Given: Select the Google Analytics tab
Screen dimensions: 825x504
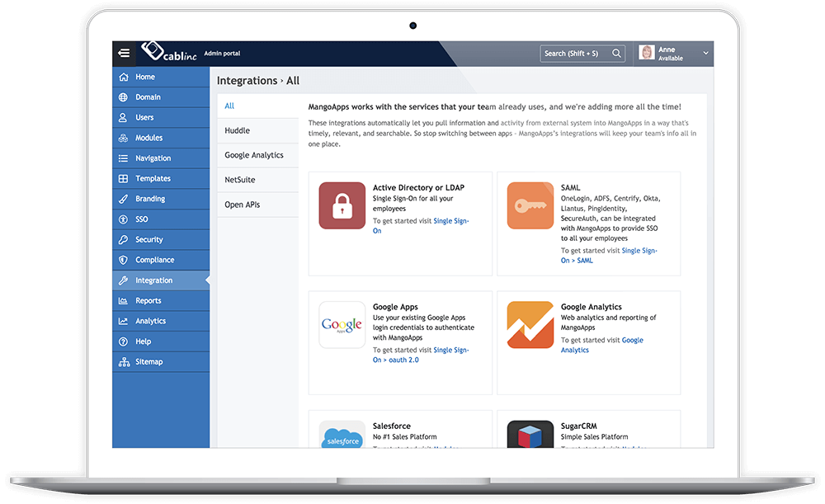Looking at the screenshot, I should 257,155.
